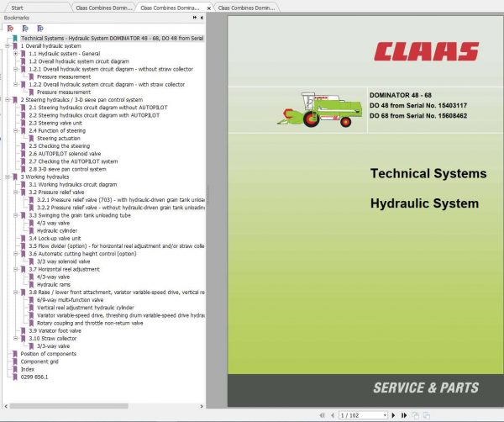This screenshot has width=504, height=422.
Task: Click the CLAAS logo on the cover page
Action: click(426, 51)
